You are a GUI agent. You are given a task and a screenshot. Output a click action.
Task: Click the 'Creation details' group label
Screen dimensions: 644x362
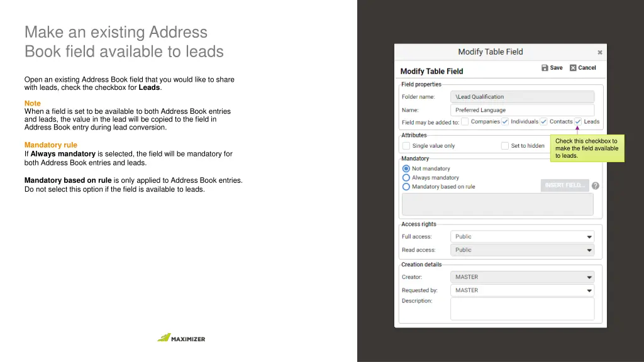[x=421, y=265]
